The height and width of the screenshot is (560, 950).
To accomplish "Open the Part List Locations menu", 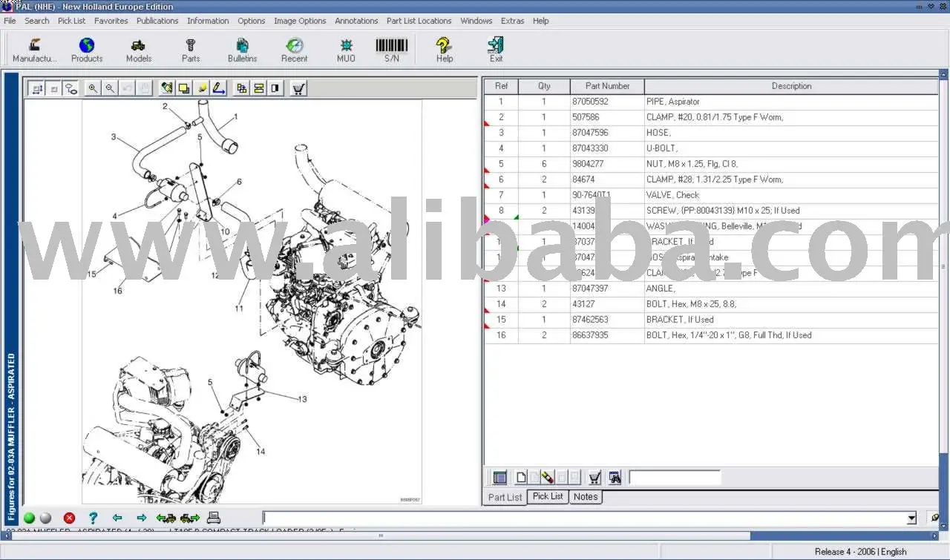I will pyautogui.click(x=419, y=21).
